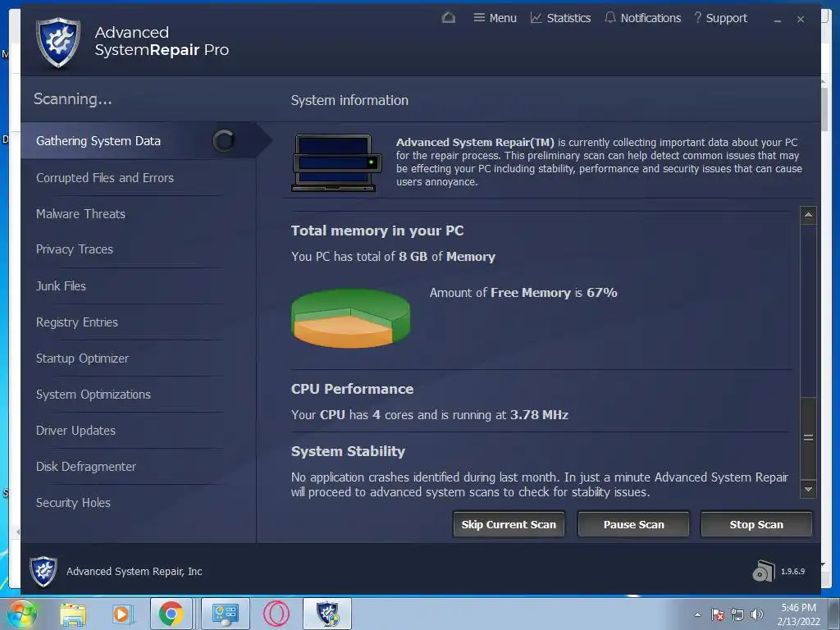Image resolution: width=840 pixels, height=630 pixels.
Task: Click the system info scroll down arrow
Action: click(x=808, y=489)
